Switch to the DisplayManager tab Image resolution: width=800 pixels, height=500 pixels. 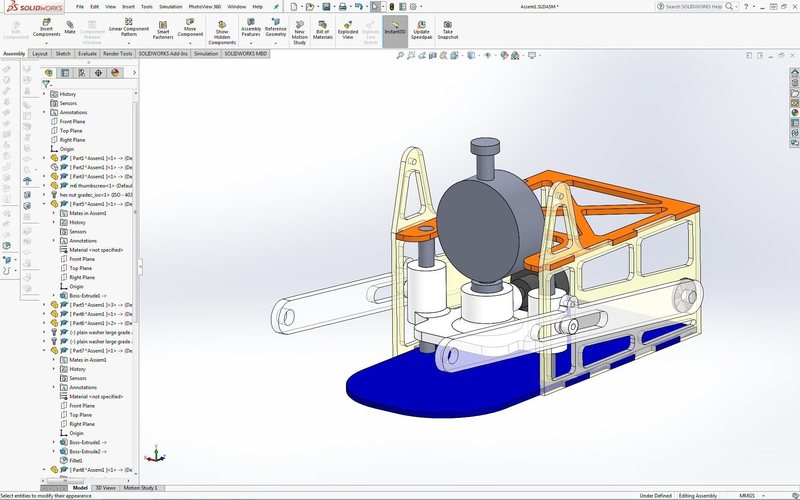115,73
